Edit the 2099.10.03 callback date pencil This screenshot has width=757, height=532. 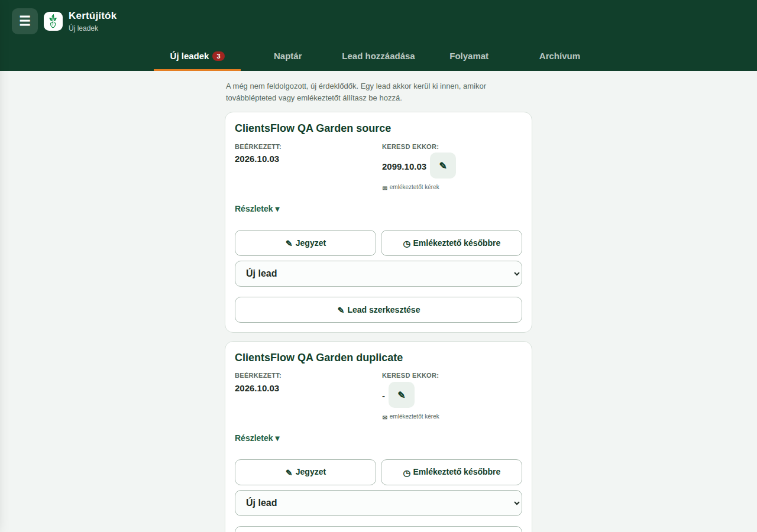[x=443, y=166]
